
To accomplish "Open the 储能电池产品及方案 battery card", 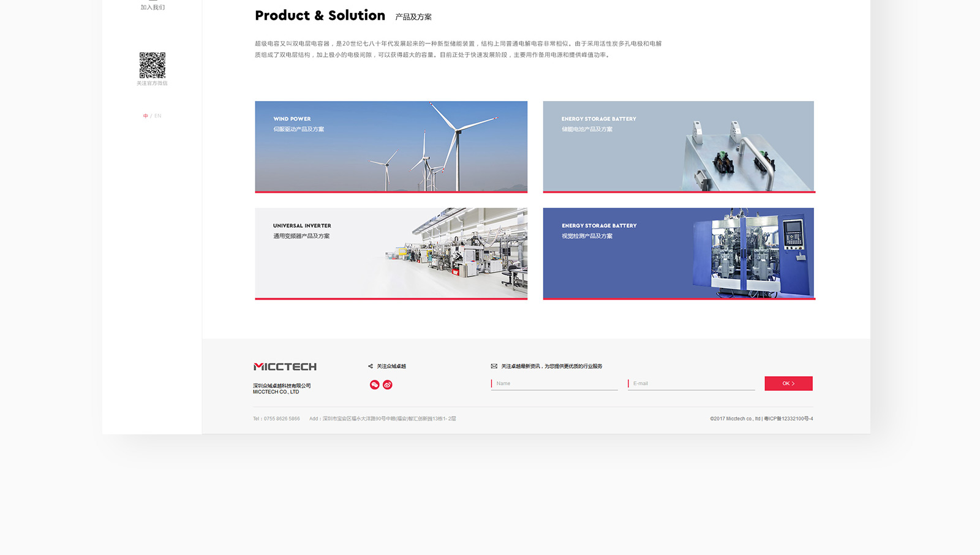I will 679,146.
